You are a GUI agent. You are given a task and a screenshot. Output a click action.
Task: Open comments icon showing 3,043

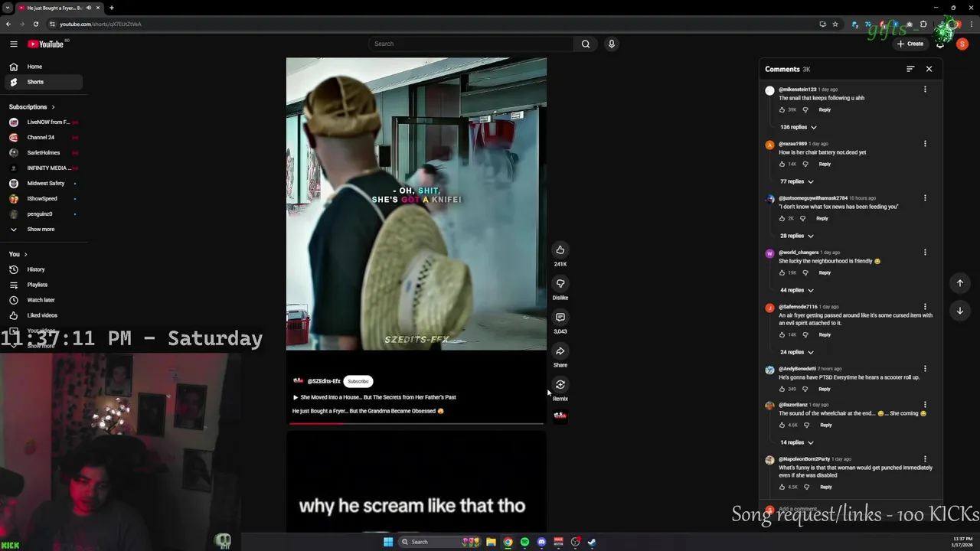(x=560, y=318)
